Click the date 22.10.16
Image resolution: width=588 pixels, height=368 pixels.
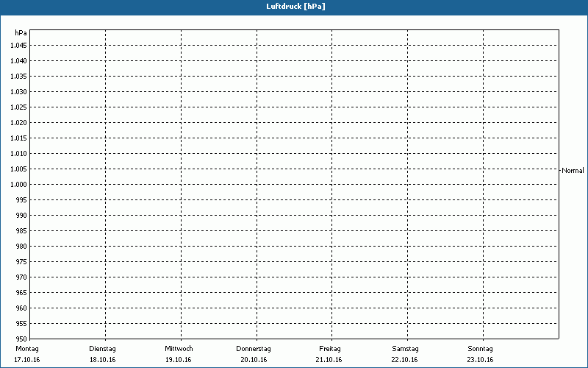[x=405, y=360]
